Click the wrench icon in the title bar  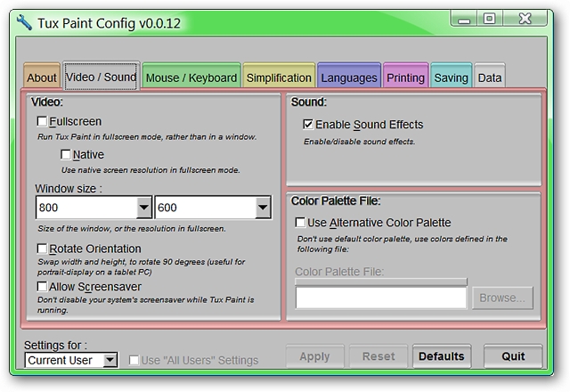tap(24, 22)
